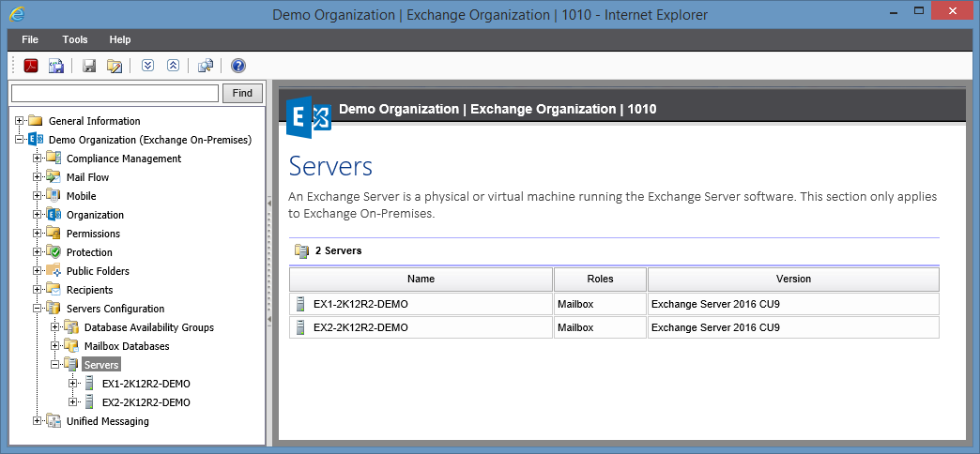Select Servers item in the tree
Viewport: 980px width, 454px height.
point(101,364)
